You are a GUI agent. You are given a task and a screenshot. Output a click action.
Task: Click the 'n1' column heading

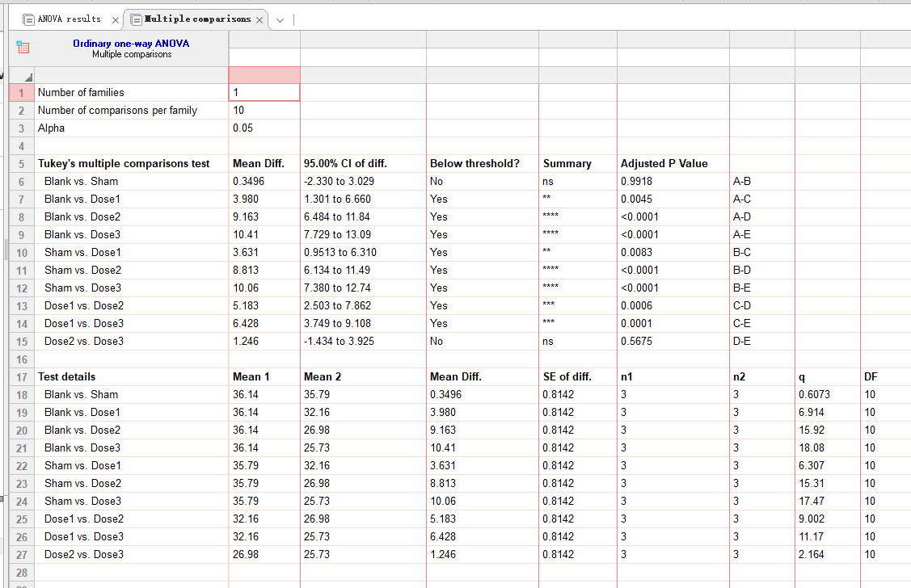pyautogui.click(x=626, y=376)
